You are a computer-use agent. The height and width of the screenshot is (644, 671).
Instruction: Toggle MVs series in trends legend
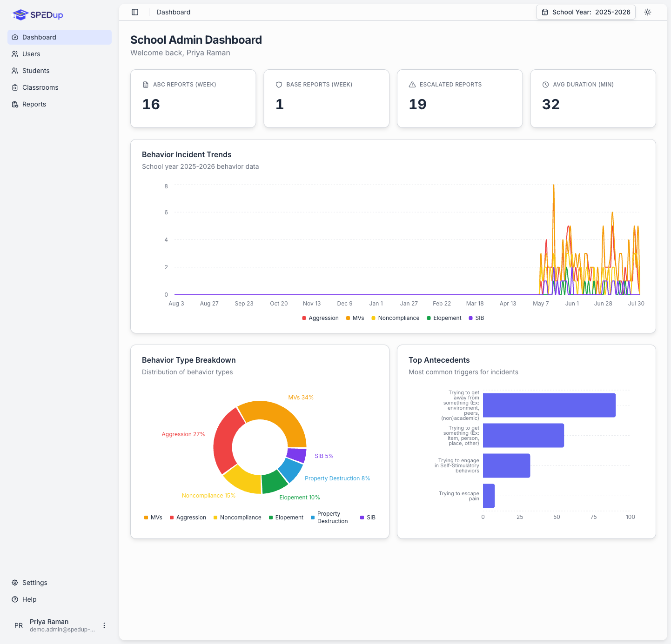point(355,318)
